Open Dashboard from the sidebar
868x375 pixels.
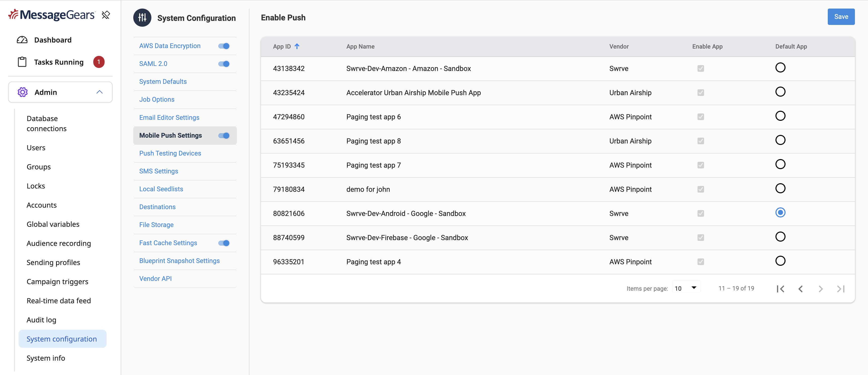tap(53, 40)
